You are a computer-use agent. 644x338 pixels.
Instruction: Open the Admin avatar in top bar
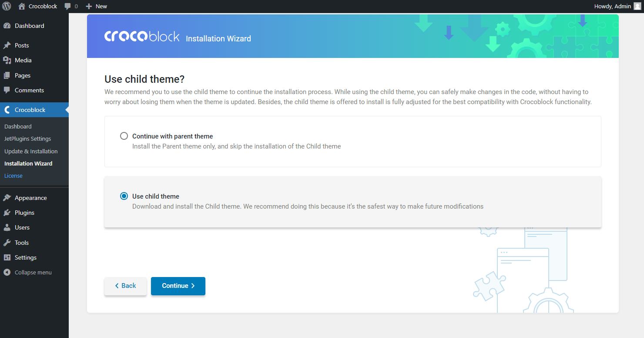637,6
